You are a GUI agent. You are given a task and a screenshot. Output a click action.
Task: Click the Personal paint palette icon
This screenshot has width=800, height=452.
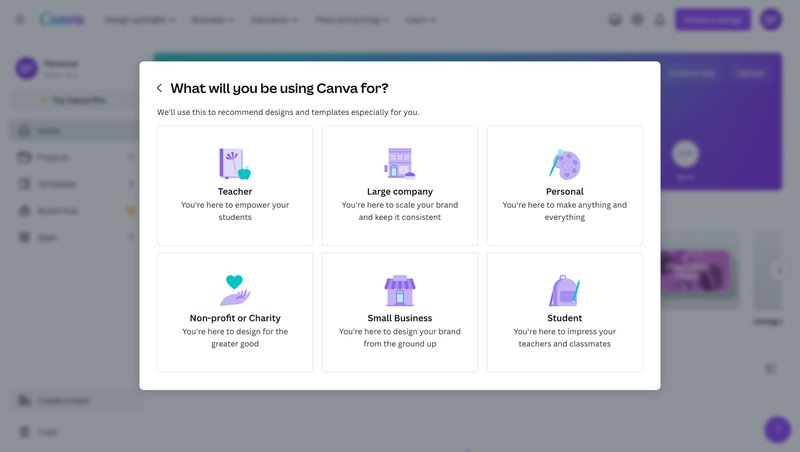click(564, 163)
